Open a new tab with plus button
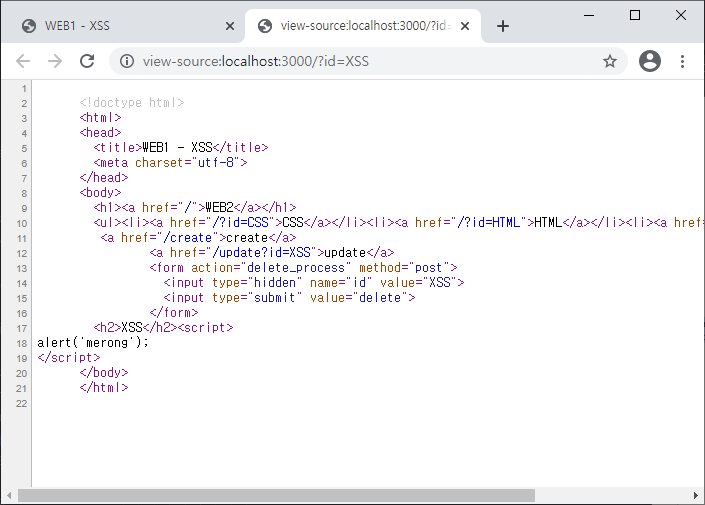Viewport: 705px width, 505px height. click(x=503, y=26)
